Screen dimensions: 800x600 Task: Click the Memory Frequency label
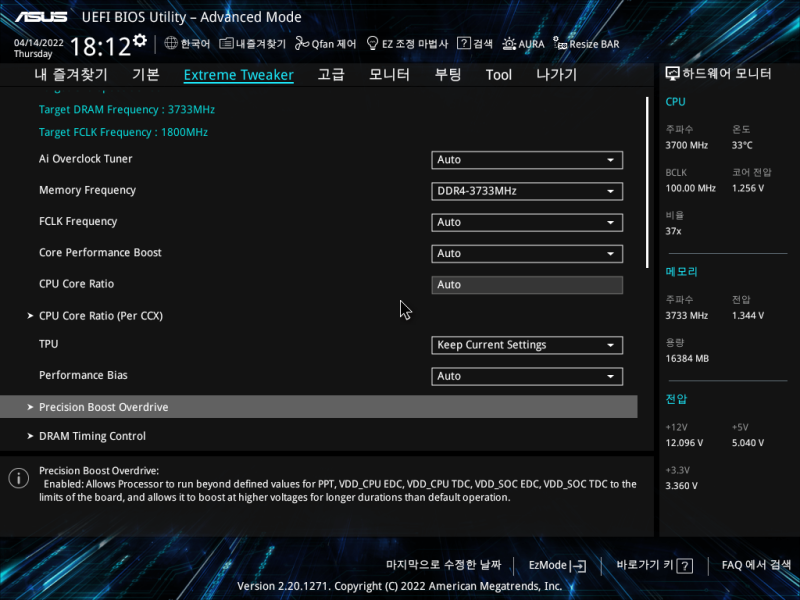(87, 190)
